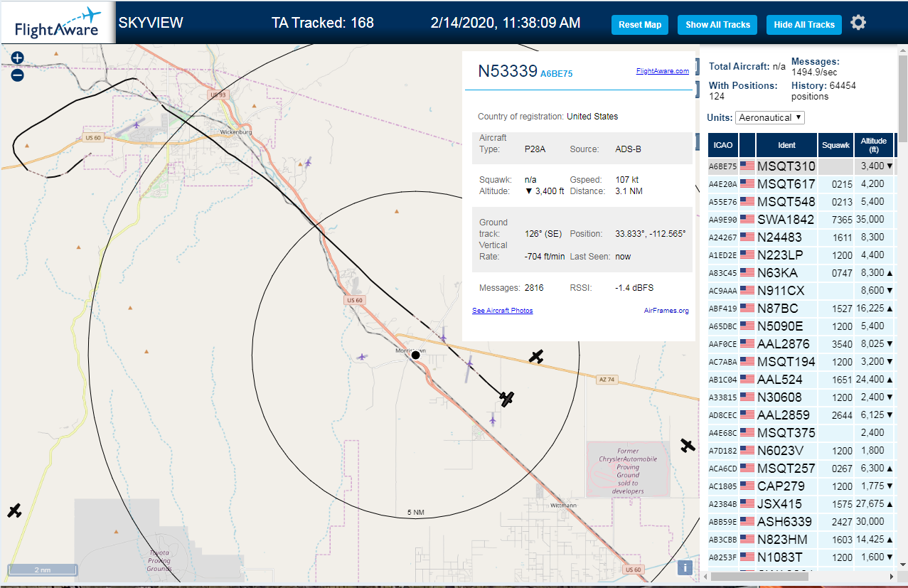Select the MSQT375 aircraft row
This screenshot has width=908, height=588.
801,433
